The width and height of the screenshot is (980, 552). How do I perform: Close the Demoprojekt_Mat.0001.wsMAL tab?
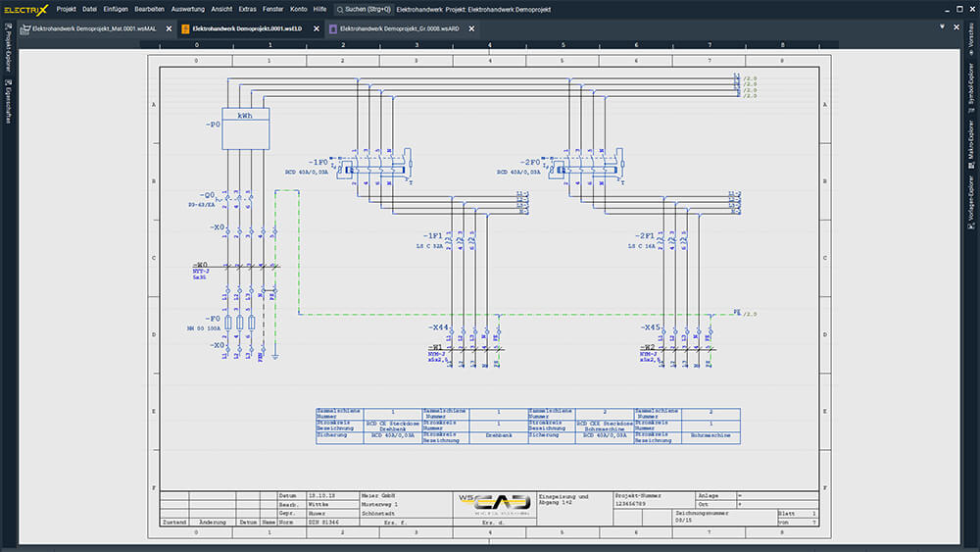click(x=169, y=29)
